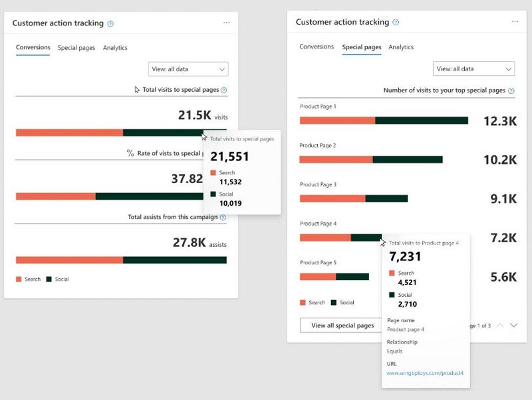Image resolution: width=532 pixels, height=400 pixels.
Task: Open the ellipsis menu on the right card
Action: 515,23
